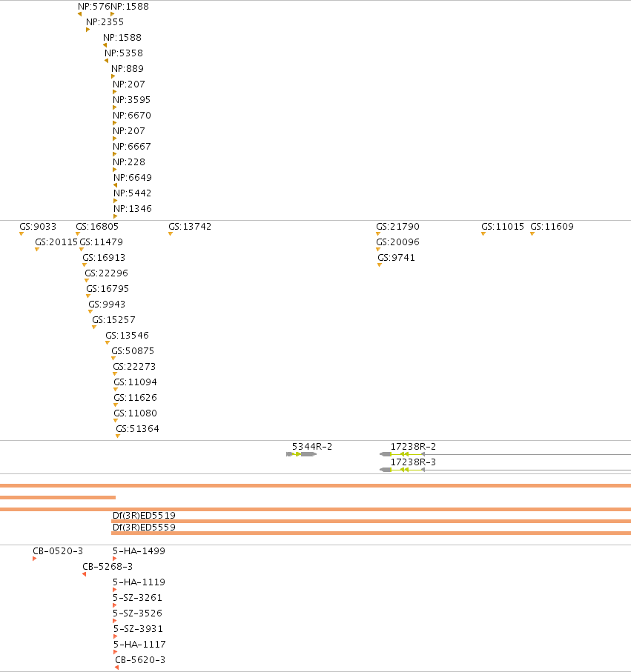Click the GS:50875 feature label
631x672 pixels.
[133, 351]
